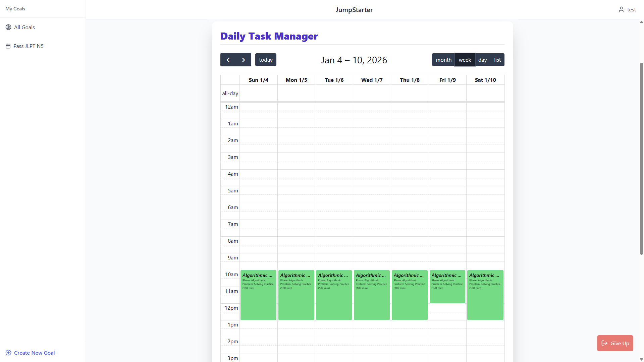Click the target icon beside All Goals

click(8, 27)
